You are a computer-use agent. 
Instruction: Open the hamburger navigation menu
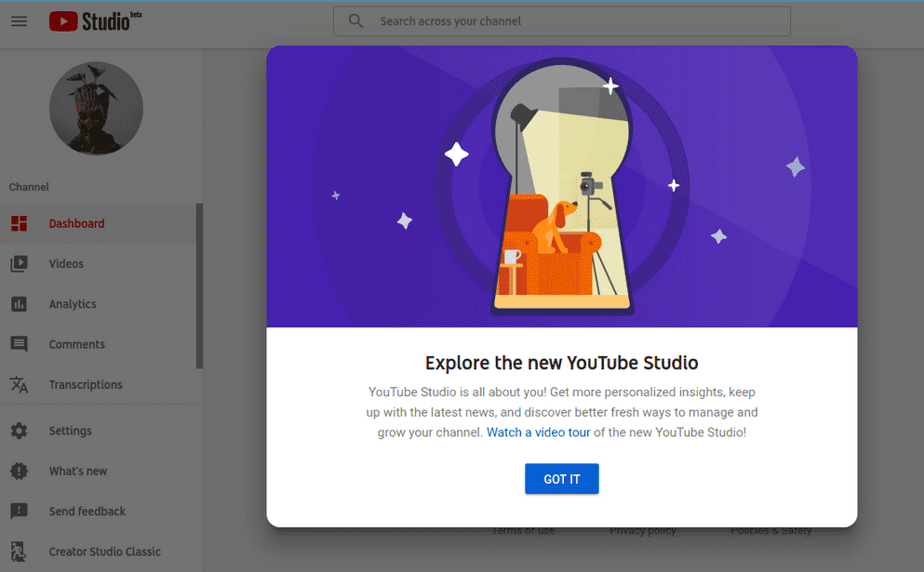[19, 20]
